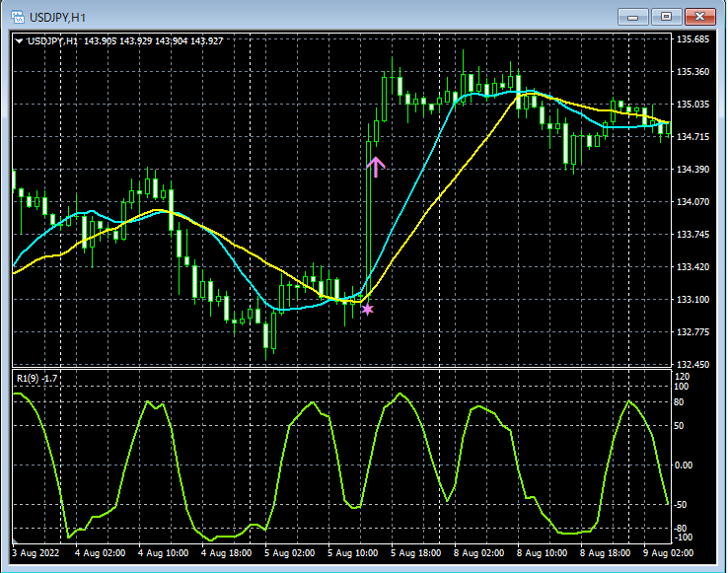This screenshot has width=728, height=573.
Task: Click the 3 Aug 2022 time label
Action: coord(36,553)
